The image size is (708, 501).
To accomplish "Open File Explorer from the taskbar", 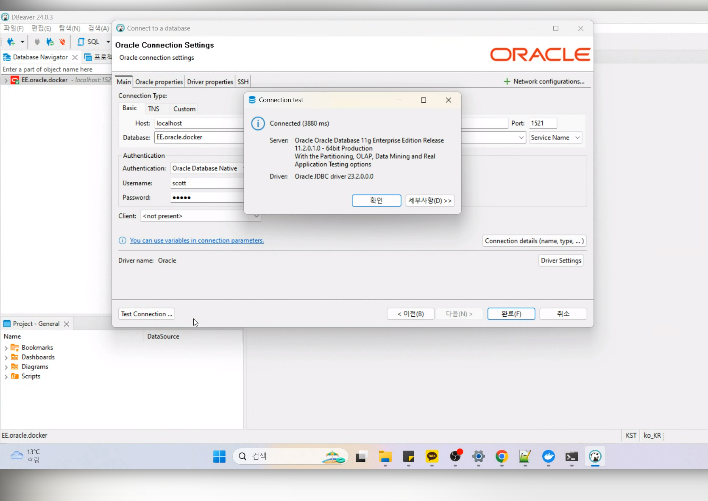I will coord(385,457).
